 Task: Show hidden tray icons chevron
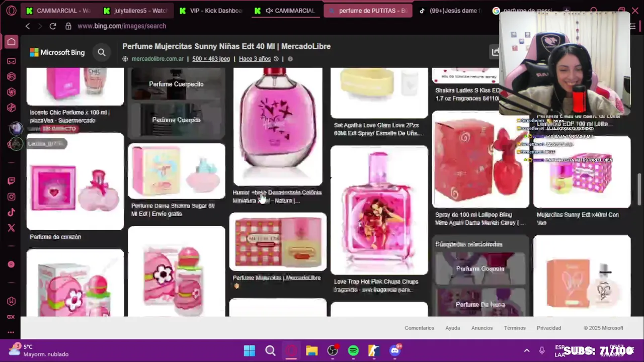tap(527, 350)
